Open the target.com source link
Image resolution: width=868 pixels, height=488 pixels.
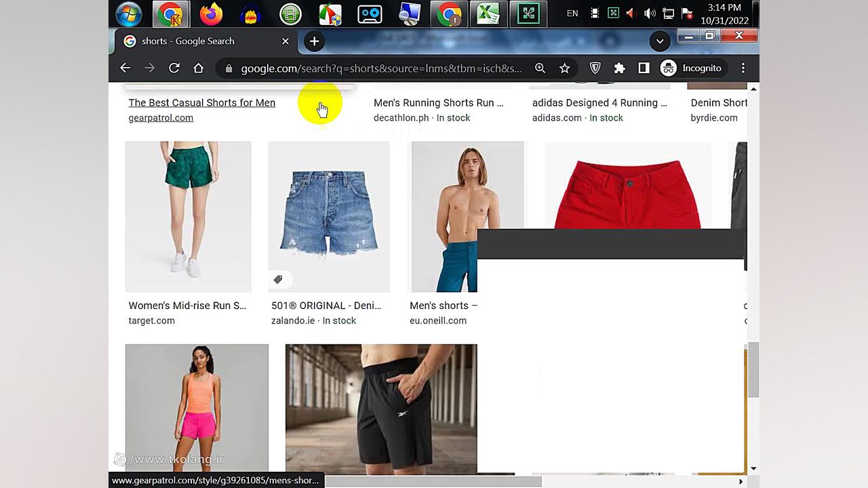coord(151,321)
